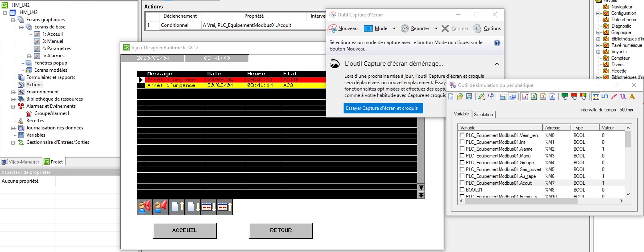644x252 pixels.
Task: Switch to the Simulation tab
Action: point(483,115)
